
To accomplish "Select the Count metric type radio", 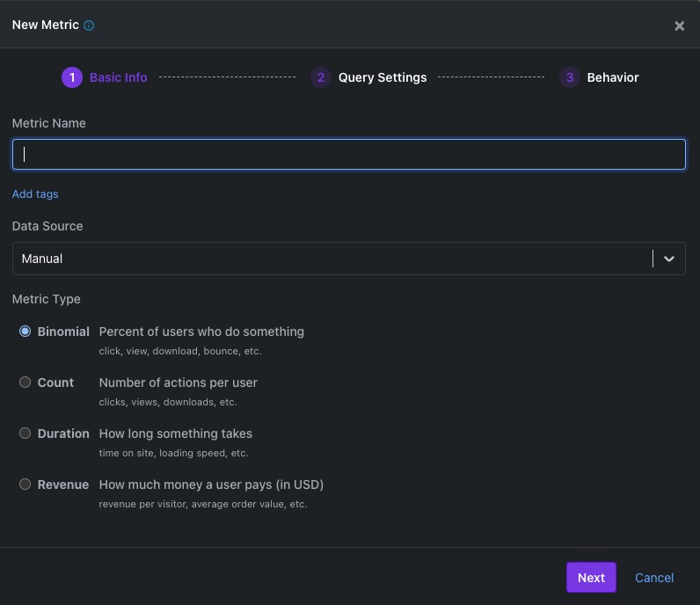I will [x=25, y=383].
